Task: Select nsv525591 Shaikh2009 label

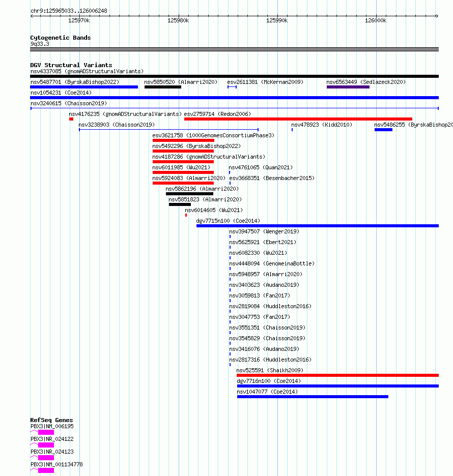Action: (270, 370)
